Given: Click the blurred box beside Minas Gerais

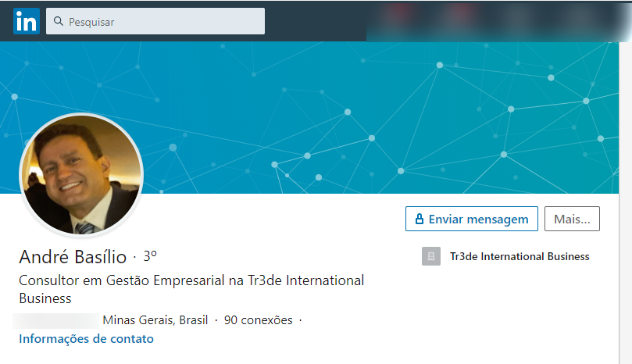Looking at the screenshot, I should point(55,320).
